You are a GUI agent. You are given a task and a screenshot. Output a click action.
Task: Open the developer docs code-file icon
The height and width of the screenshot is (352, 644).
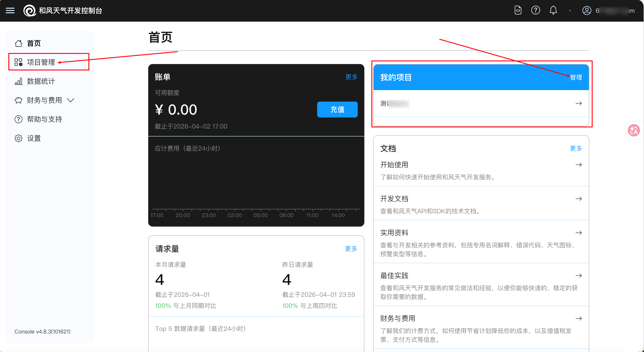coord(518,10)
